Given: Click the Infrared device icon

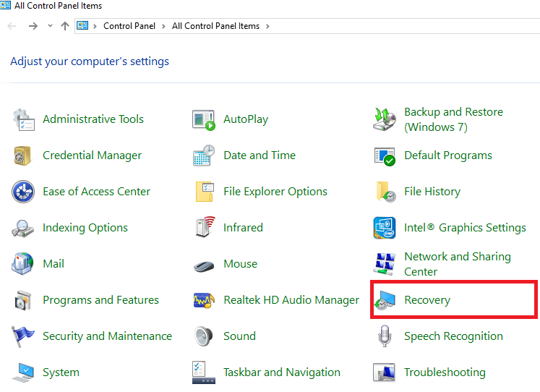Looking at the screenshot, I should point(204,228).
